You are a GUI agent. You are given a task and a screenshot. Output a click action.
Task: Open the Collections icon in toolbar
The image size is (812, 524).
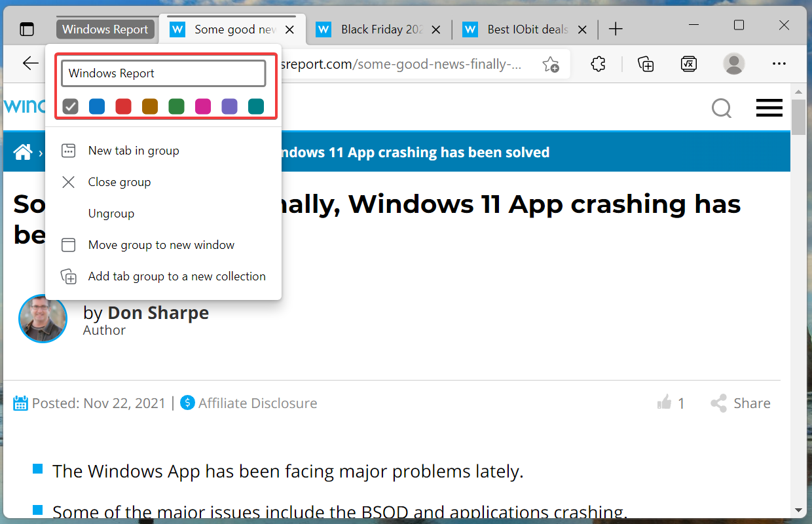[646, 64]
